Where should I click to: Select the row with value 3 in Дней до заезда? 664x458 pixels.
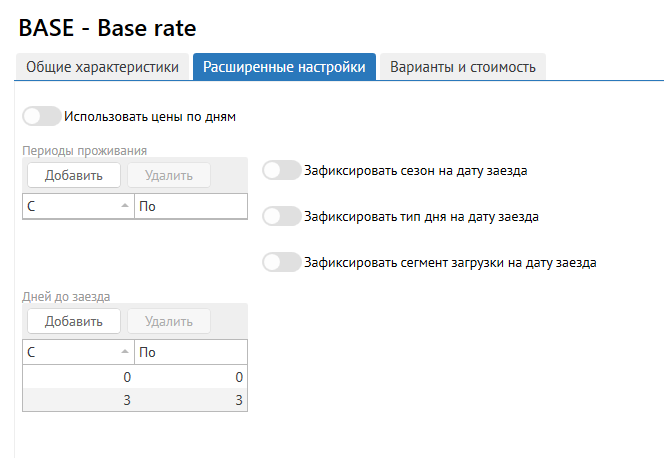pyautogui.click(x=78, y=400)
